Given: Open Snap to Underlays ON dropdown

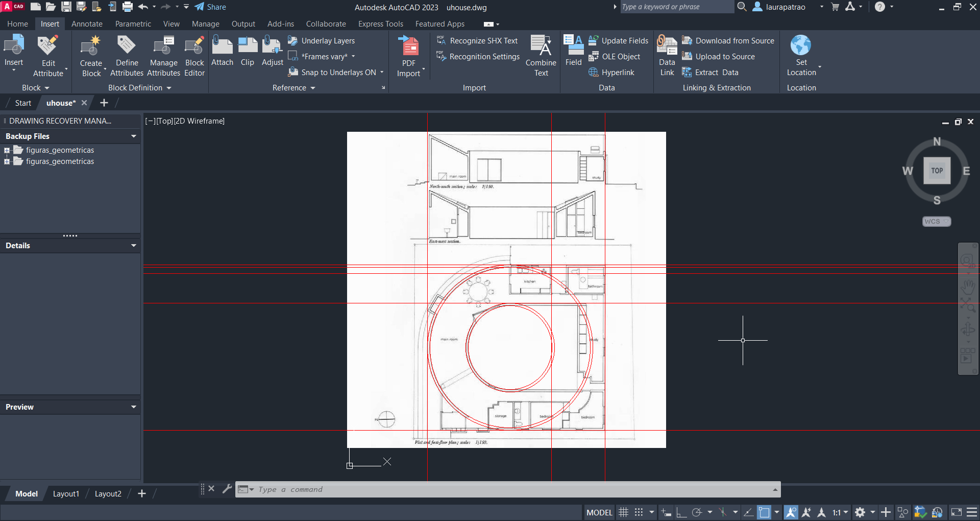Looking at the screenshot, I should point(382,72).
